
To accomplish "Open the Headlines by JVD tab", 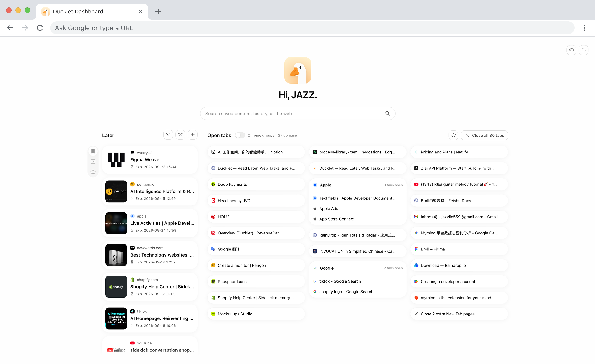I will pos(256,200).
